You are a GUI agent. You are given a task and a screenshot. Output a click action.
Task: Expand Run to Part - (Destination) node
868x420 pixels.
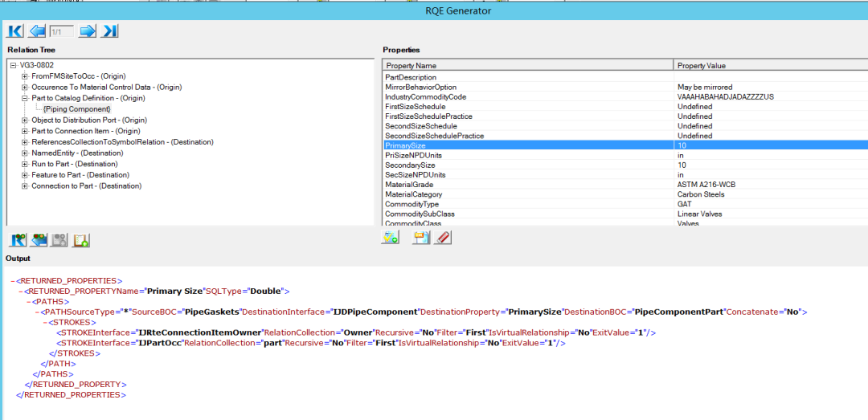pos(24,165)
